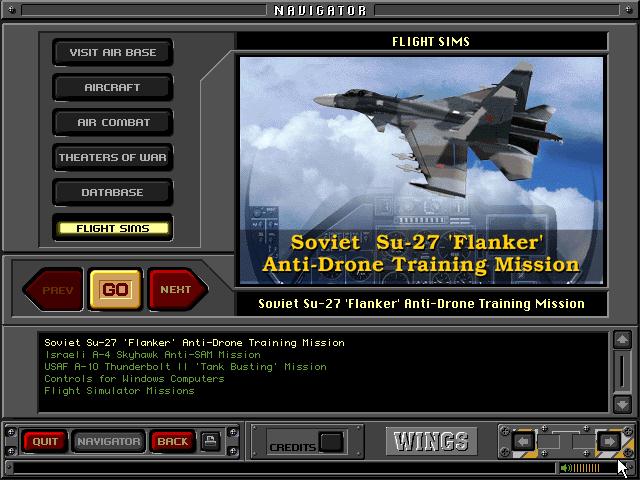
Task: Go back using the BACK button
Action: [x=172, y=441]
